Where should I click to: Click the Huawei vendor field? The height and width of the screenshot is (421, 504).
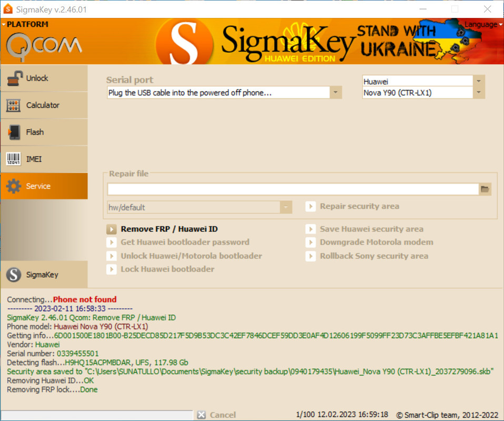[x=418, y=82]
